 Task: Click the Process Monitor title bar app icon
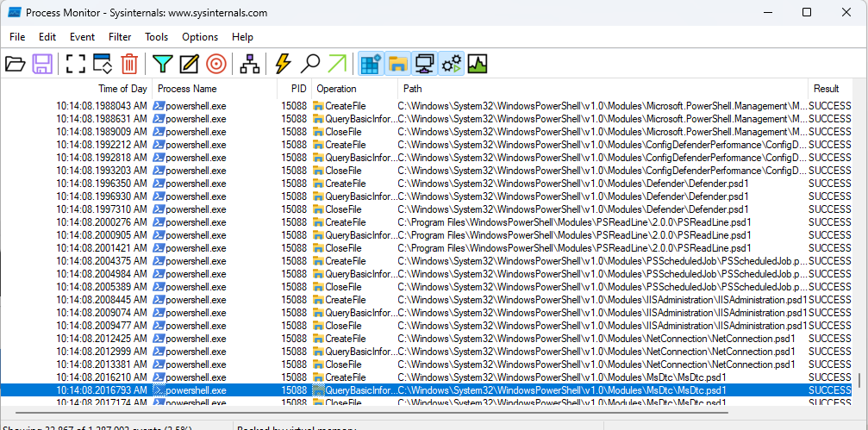pos(15,12)
